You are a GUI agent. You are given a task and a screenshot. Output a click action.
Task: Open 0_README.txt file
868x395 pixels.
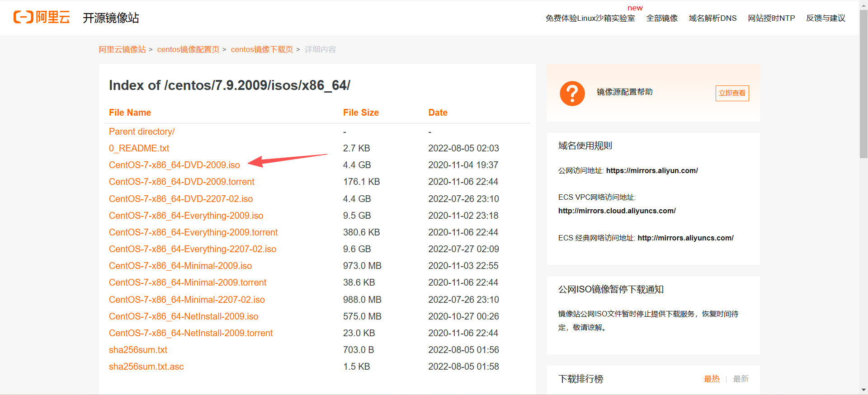pos(139,148)
